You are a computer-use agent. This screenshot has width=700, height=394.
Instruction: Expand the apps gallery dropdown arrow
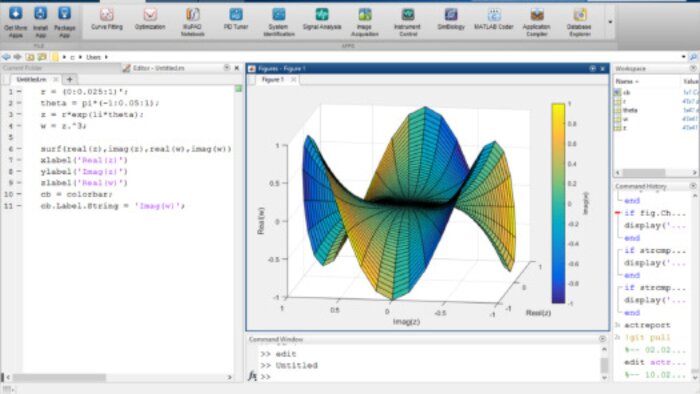(x=610, y=22)
